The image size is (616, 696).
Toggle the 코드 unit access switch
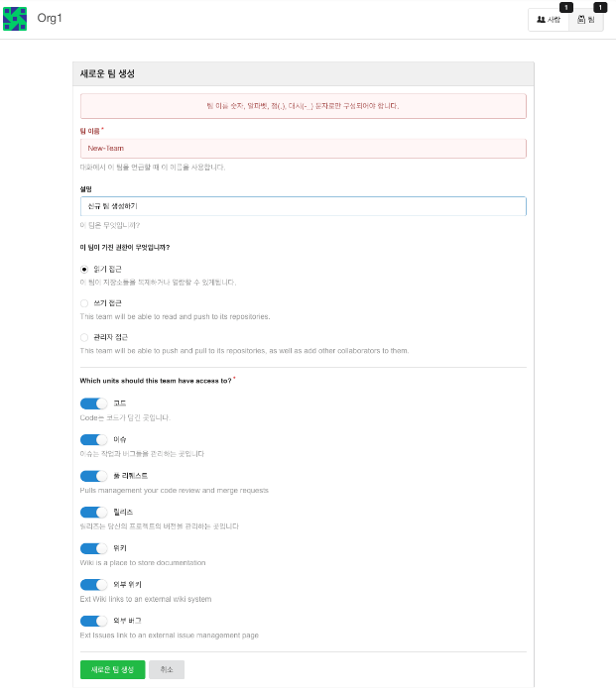(93, 404)
